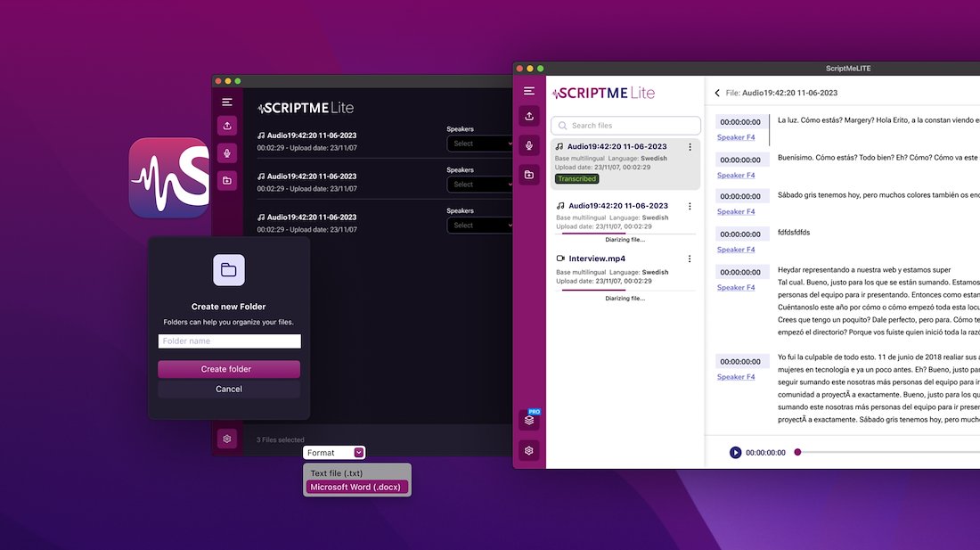
Task: Click the Transcribed status badge
Action: tap(577, 179)
